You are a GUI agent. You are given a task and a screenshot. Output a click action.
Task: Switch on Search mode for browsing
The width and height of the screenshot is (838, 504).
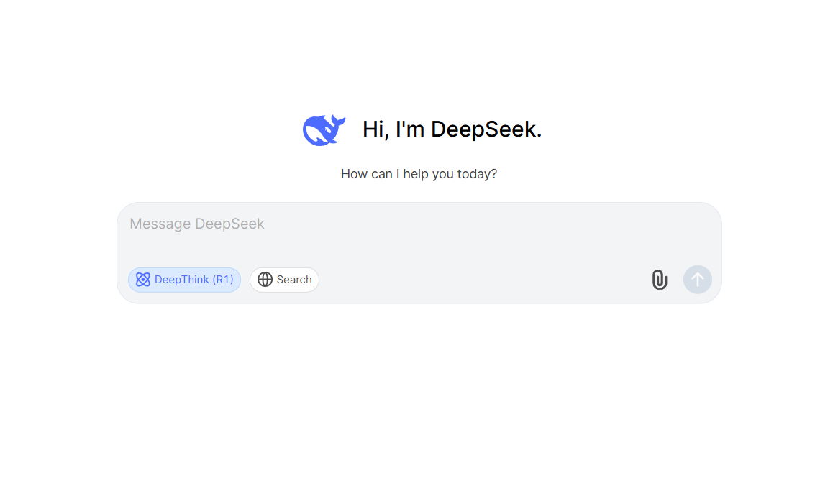click(x=284, y=280)
